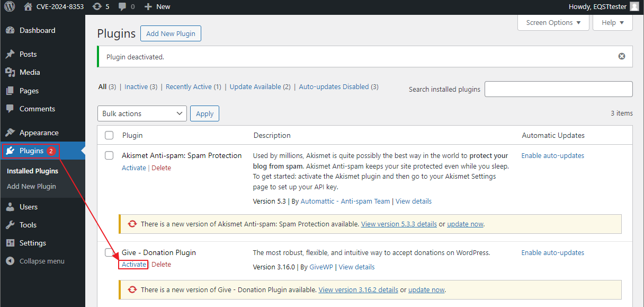Screen dimensions: 644x307
Task: Go to Posts menu
Action: pyautogui.click(x=28, y=54)
